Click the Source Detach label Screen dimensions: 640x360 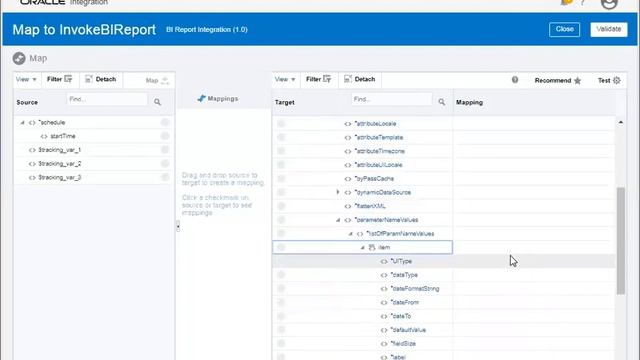coord(106,79)
